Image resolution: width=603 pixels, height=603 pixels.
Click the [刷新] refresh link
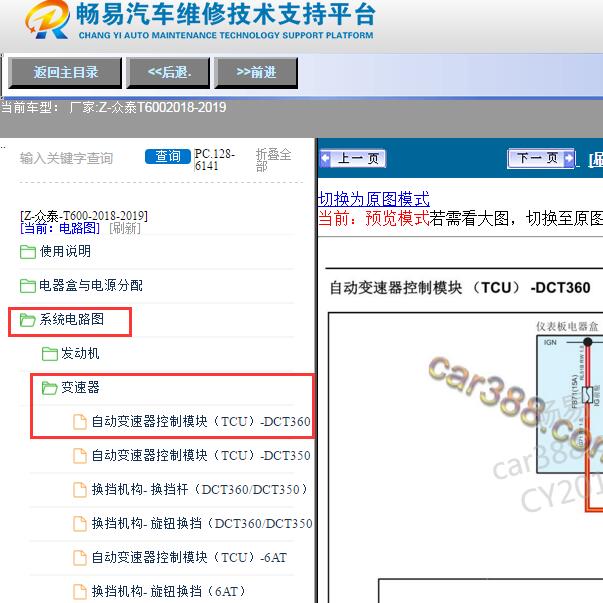tap(125, 228)
